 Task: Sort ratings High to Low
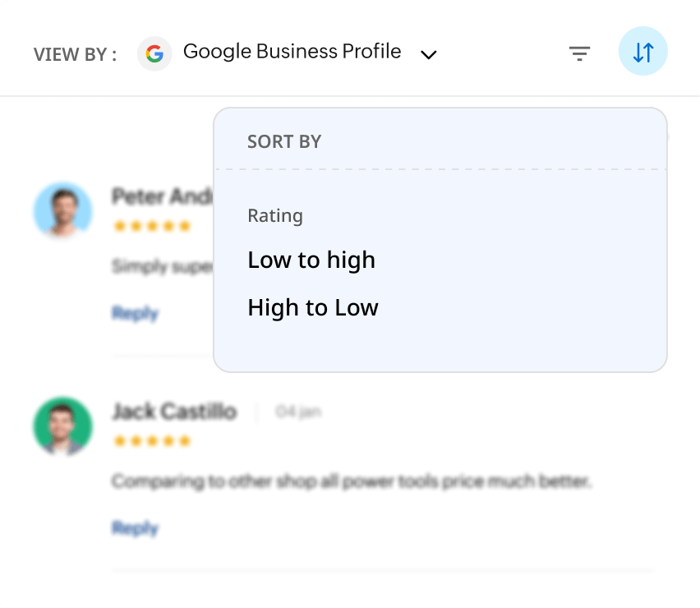pos(313,308)
